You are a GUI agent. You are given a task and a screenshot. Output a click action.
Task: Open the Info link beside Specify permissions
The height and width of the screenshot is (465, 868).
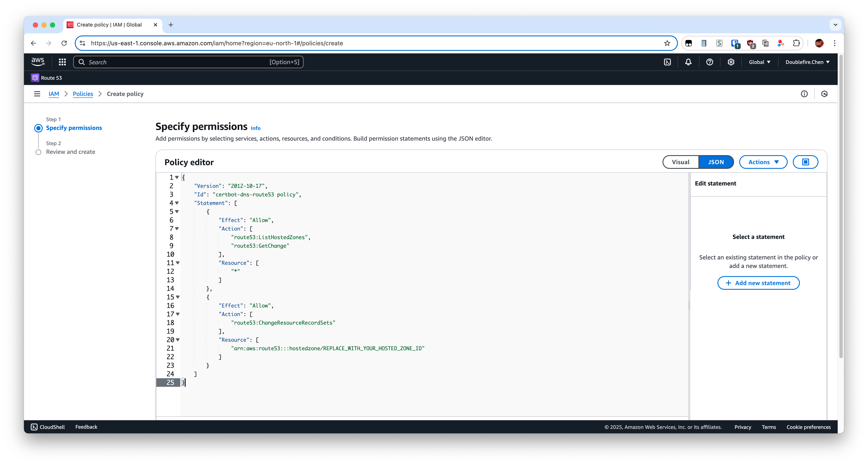tap(255, 128)
